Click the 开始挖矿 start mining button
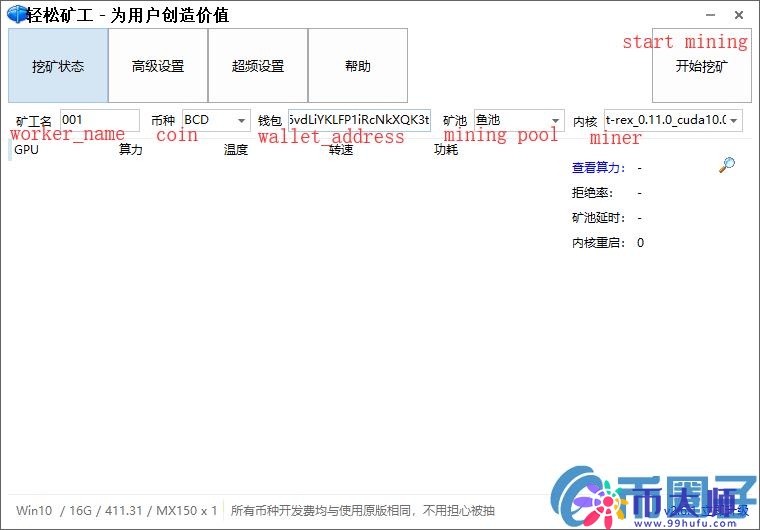Image resolution: width=760 pixels, height=530 pixels. [701, 65]
